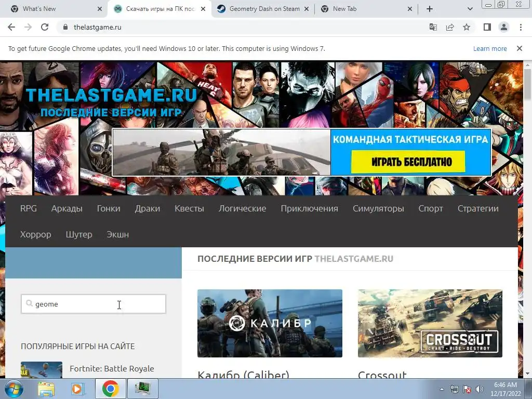Click the browser Forward arrow
The image size is (532, 399).
(28, 27)
